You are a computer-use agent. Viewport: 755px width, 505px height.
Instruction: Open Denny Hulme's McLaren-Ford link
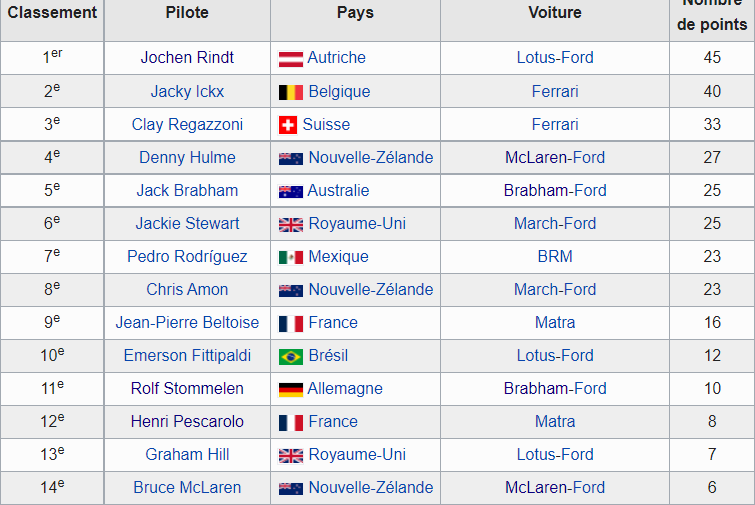[x=555, y=157]
